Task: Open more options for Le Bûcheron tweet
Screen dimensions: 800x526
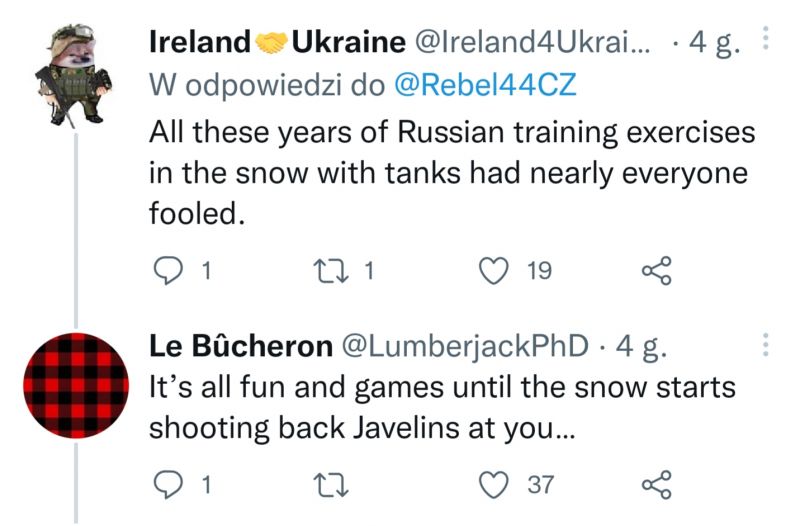Action: tap(765, 345)
